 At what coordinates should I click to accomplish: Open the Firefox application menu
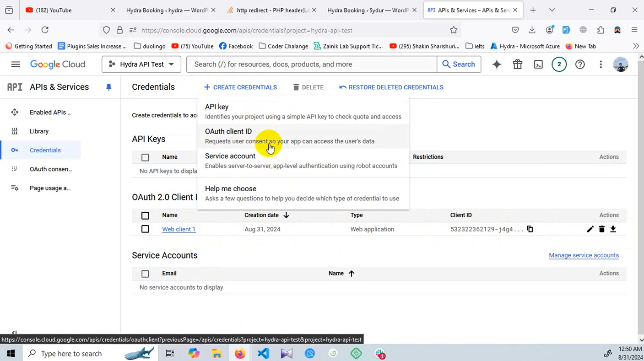tap(634, 30)
